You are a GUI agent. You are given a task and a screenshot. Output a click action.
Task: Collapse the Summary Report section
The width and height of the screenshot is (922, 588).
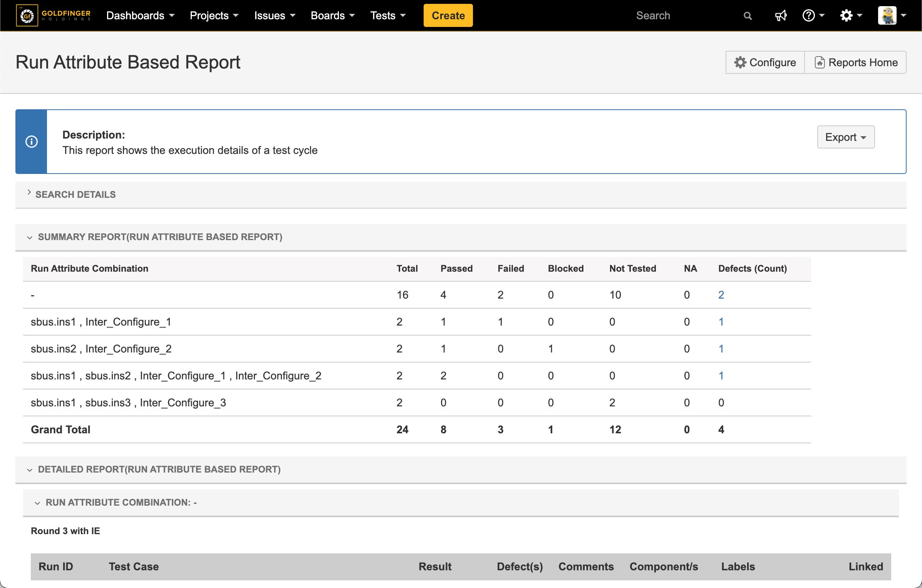pos(160,237)
